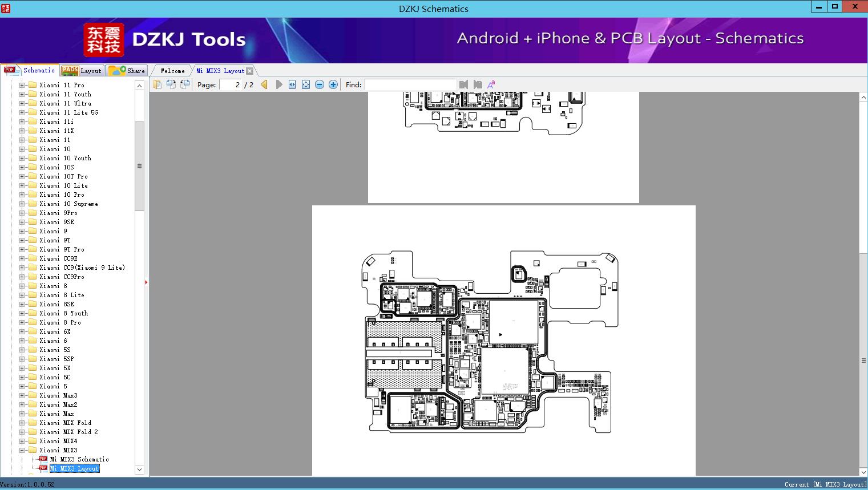
Task: Open the Mi MIX3 Schematic file
Action: (79, 459)
